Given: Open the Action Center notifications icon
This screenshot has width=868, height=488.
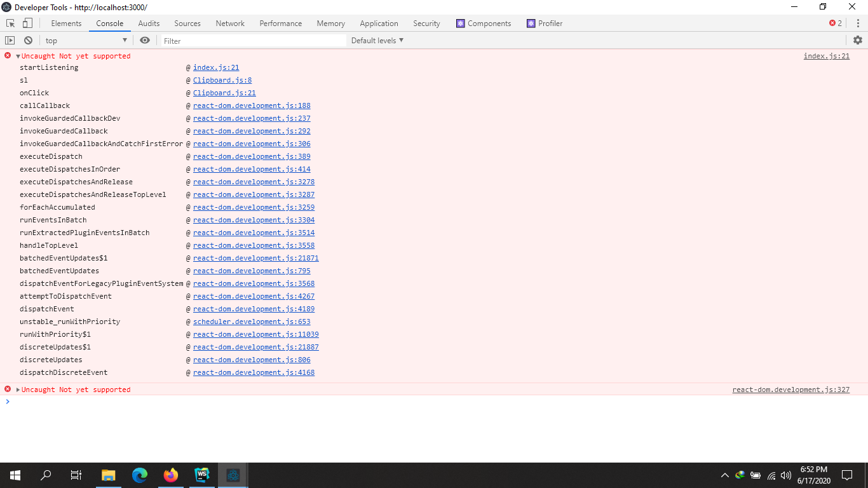Looking at the screenshot, I should coord(847,475).
